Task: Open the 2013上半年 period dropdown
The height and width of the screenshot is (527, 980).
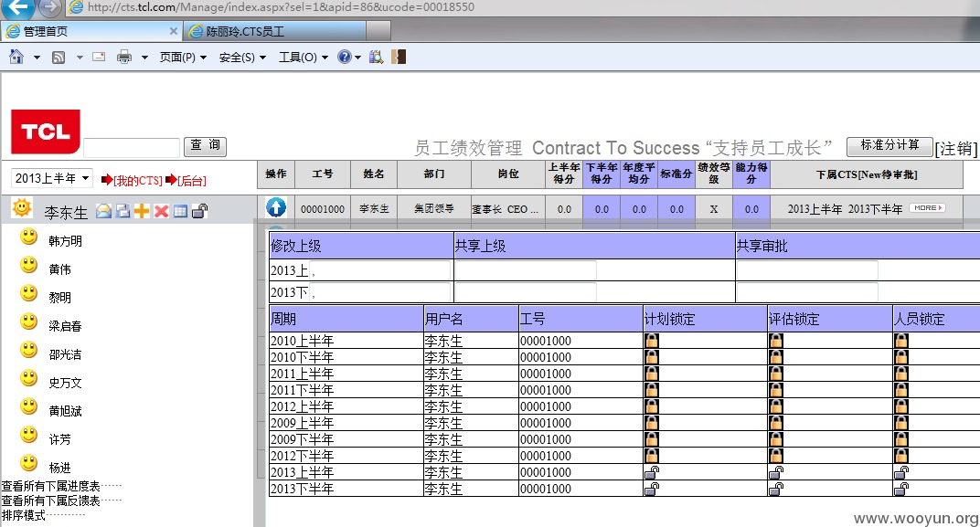Action: coord(52,179)
